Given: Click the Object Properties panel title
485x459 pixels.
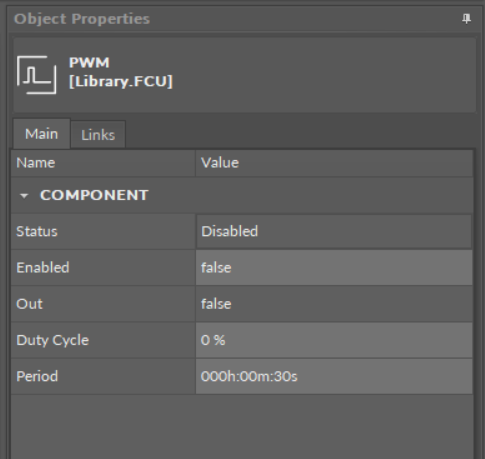Looking at the screenshot, I should (x=82, y=19).
